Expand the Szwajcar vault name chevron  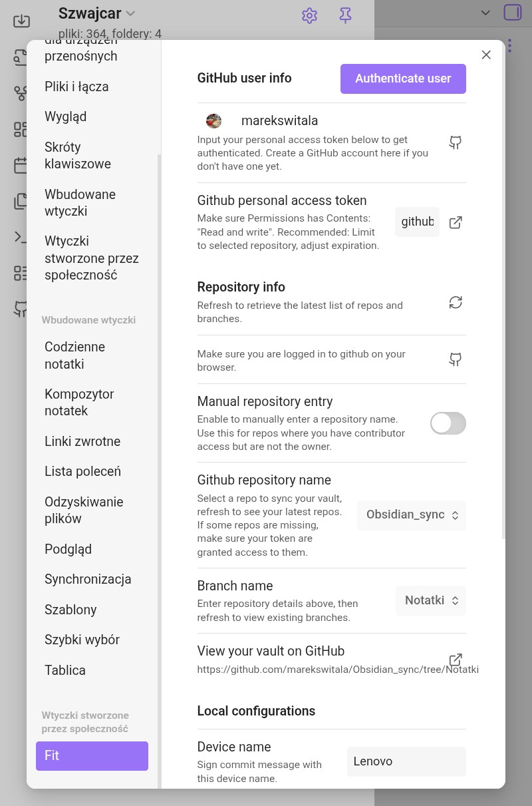130,13
